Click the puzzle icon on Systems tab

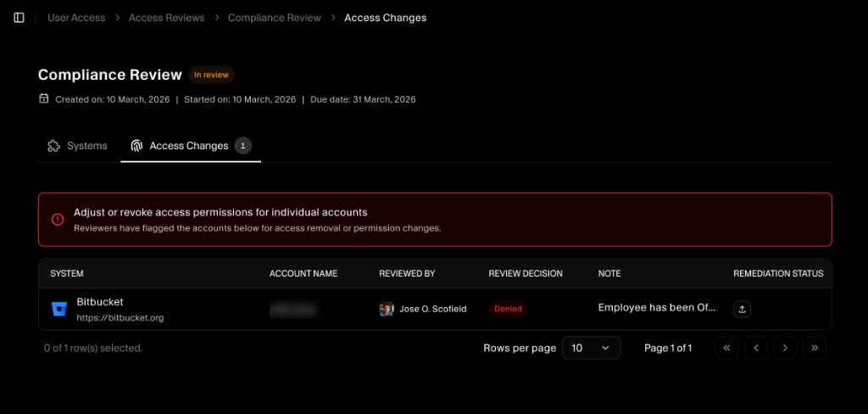pyautogui.click(x=53, y=146)
